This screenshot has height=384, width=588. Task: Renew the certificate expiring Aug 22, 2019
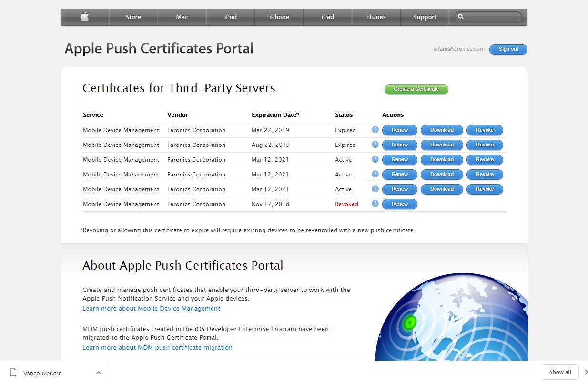point(400,145)
